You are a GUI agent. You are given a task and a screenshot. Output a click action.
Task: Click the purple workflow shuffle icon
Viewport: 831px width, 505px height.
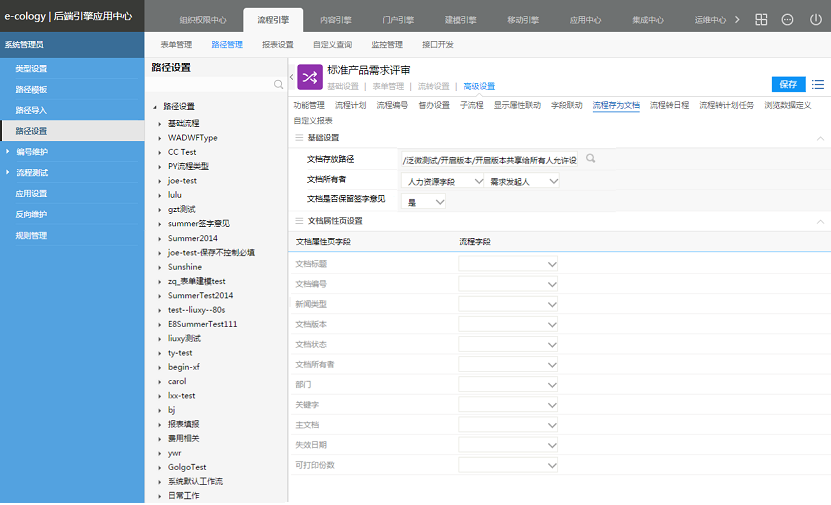[x=310, y=77]
